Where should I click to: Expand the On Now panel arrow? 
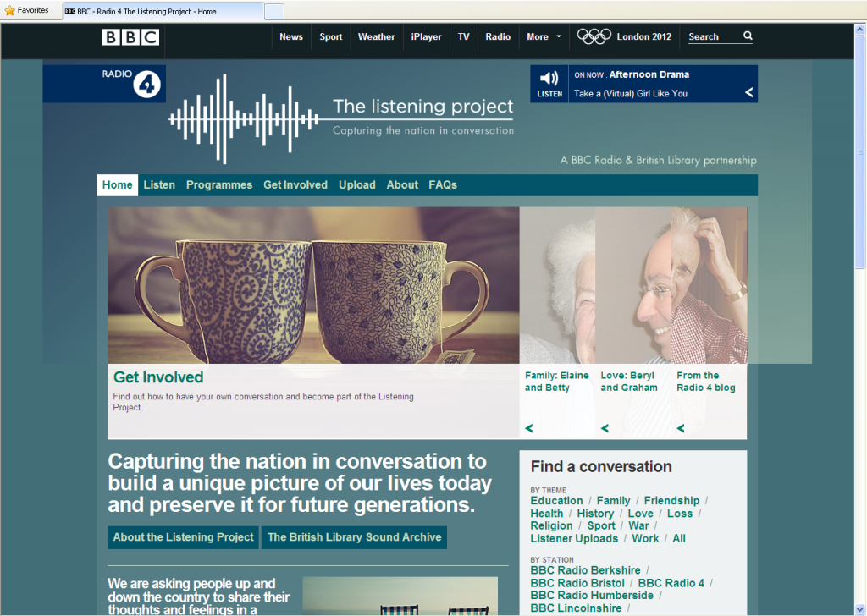click(x=748, y=92)
